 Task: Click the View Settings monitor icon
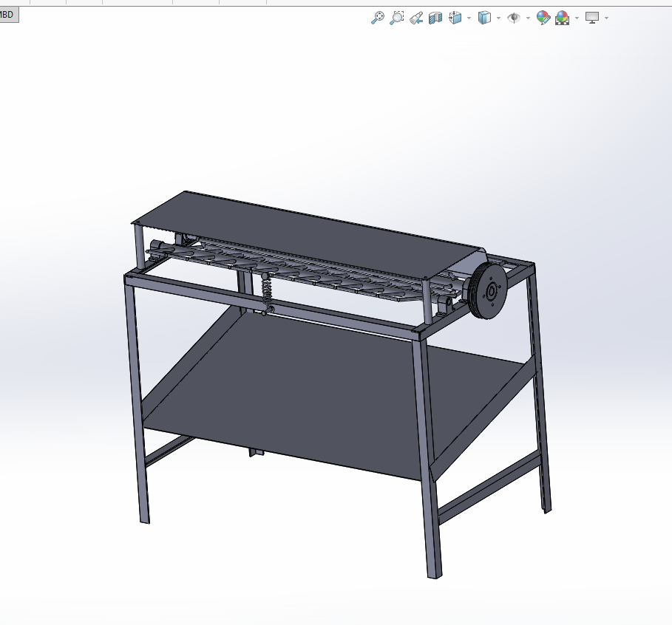[592, 18]
